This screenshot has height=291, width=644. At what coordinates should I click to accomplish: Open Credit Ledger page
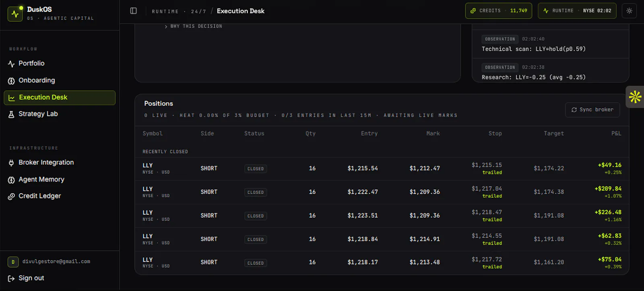tap(60, 196)
